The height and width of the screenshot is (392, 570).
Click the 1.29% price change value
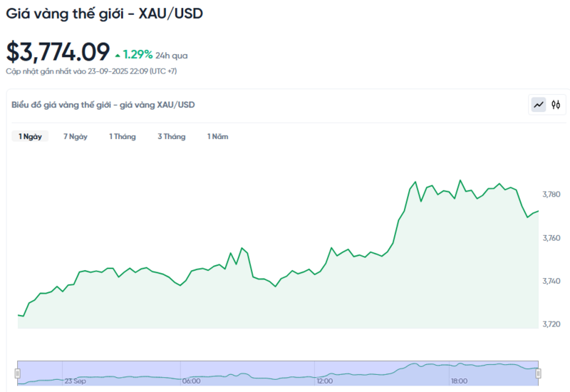click(138, 54)
